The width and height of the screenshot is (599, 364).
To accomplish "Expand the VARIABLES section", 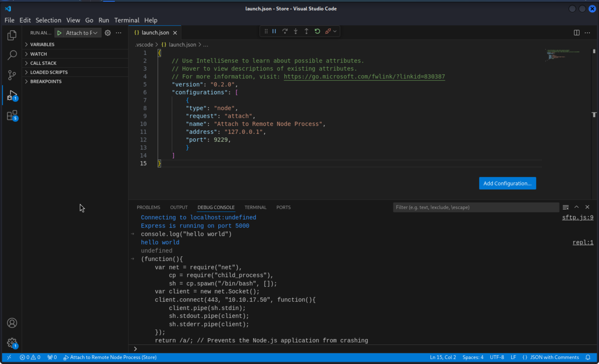I will [42, 44].
